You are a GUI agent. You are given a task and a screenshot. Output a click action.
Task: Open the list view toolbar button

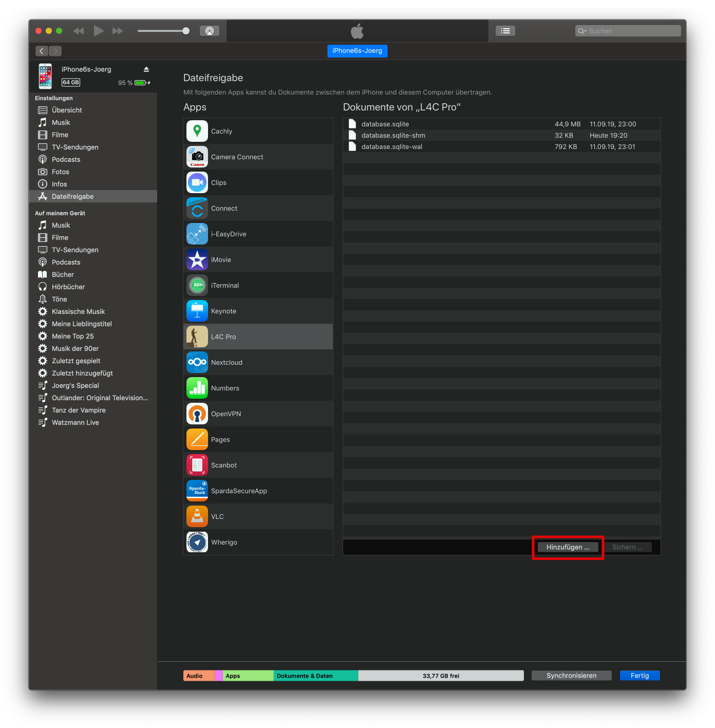tap(505, 31)
